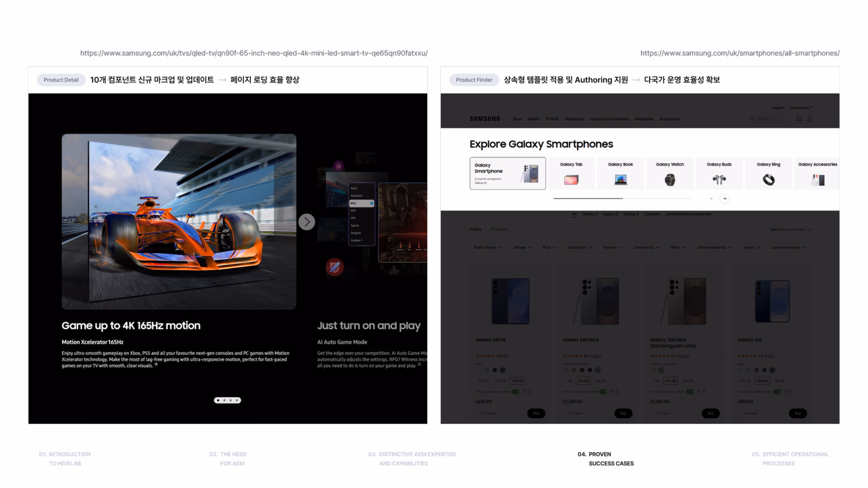Select 1 TB storage for S25 Ultra Samsung.com only
This screenshot has height=488, width=868.
pyautogui.click(x=656, y=381)
